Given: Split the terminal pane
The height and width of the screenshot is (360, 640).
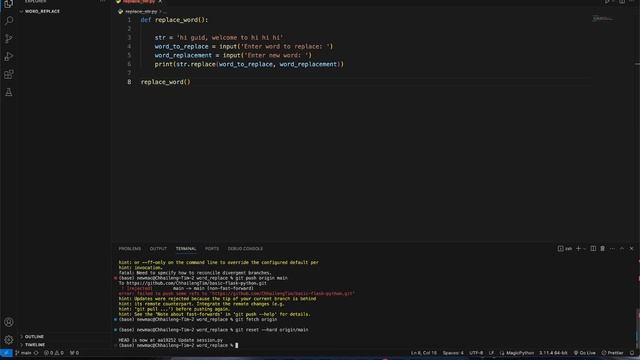Looking at the screenshot, I should 593,249.
